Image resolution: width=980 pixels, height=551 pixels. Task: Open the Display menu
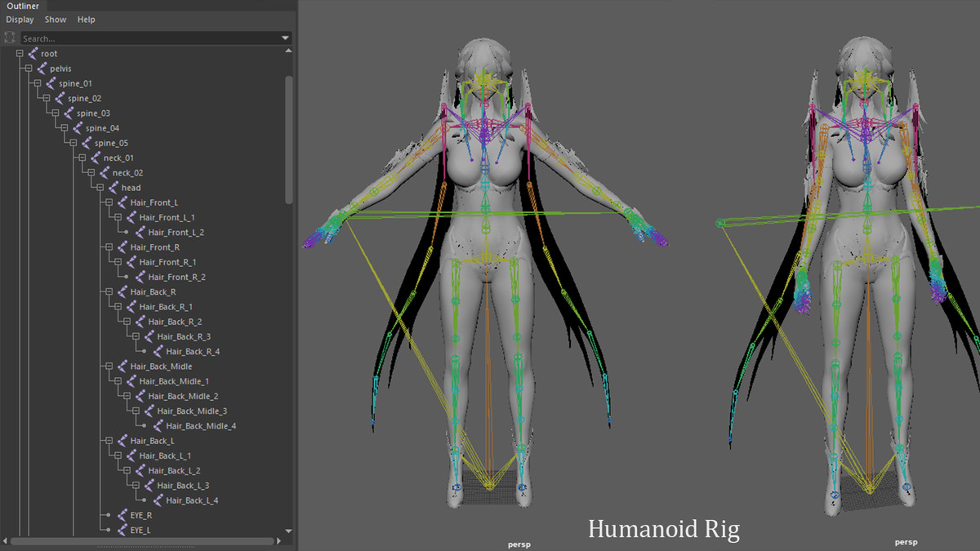[x=20, y=20]
